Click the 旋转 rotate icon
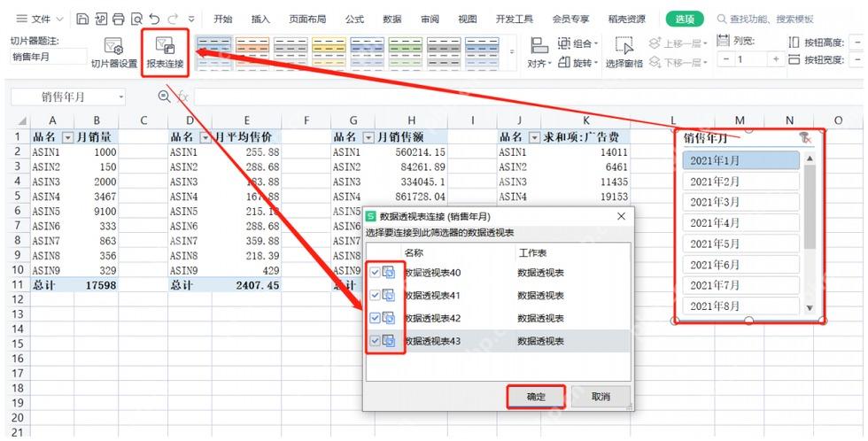Image resolution: width=868 pixels, height=441 pixels. [x=563, y=63]
